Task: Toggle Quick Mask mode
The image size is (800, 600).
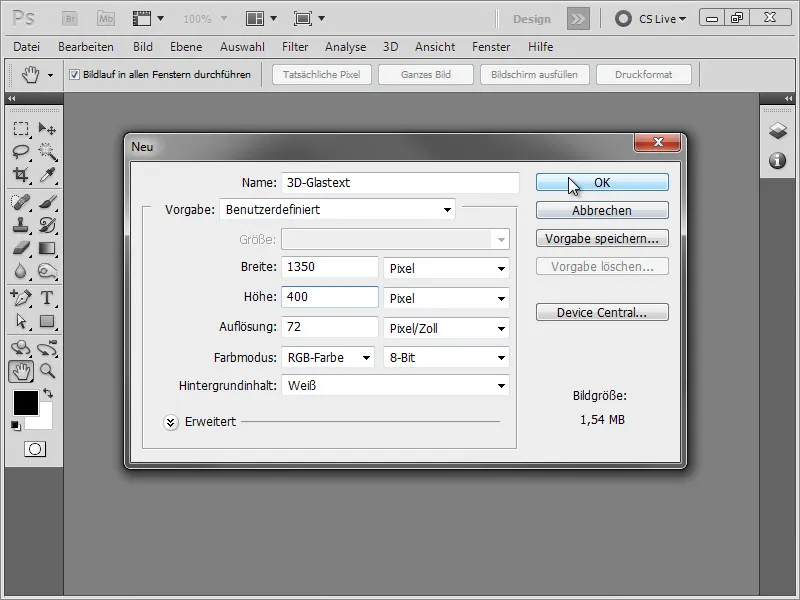Action: click(x=35, y=449)
